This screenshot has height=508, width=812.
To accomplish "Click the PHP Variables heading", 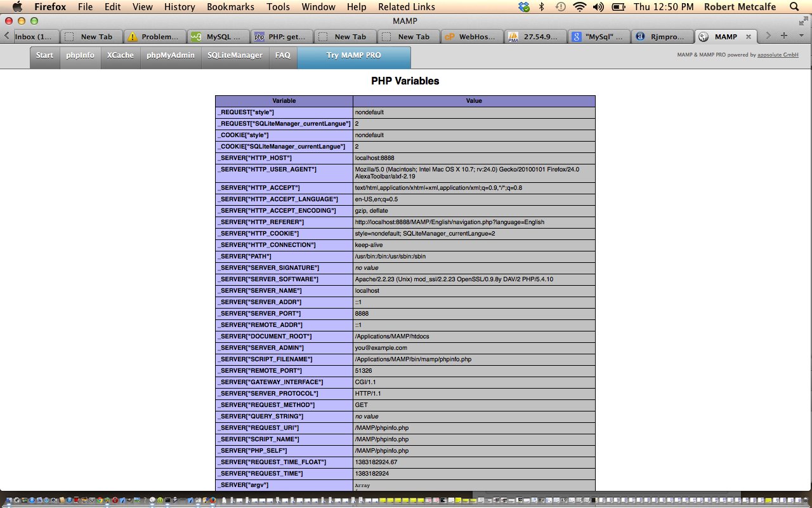I will 405,81.
